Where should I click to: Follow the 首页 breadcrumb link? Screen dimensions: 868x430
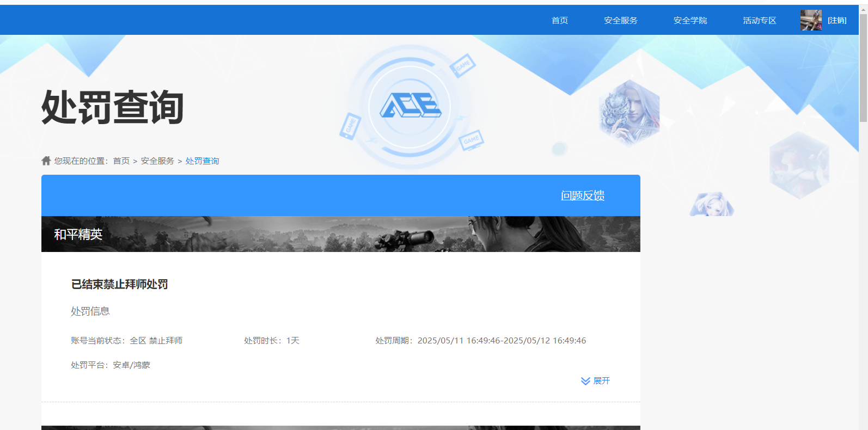(x=121, y=161)
